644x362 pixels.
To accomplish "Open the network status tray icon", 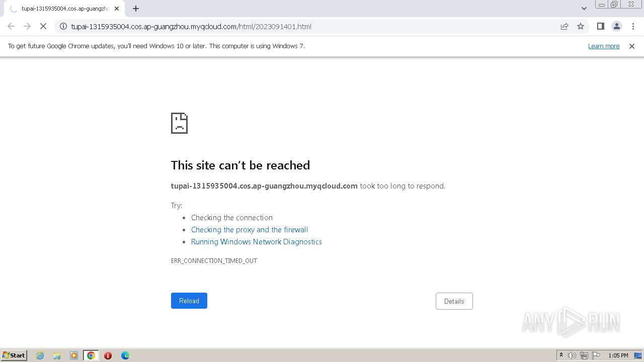I will pos(584,355).
